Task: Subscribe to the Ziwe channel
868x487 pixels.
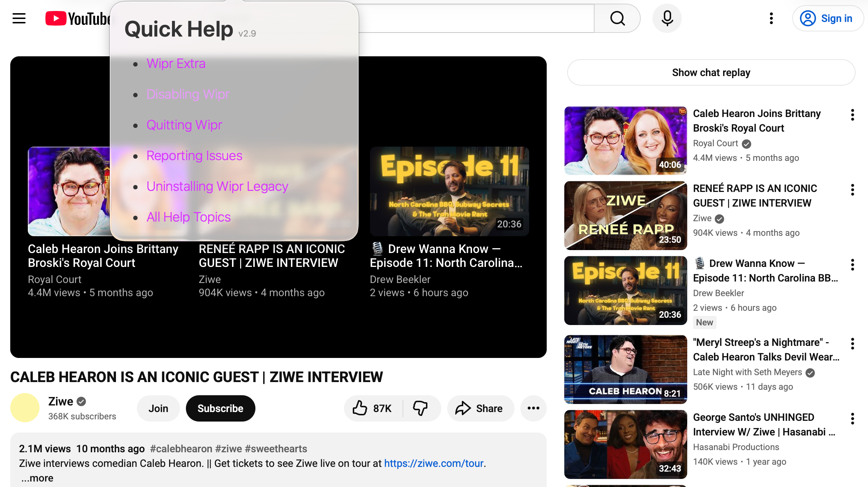Action: (220, 408)
